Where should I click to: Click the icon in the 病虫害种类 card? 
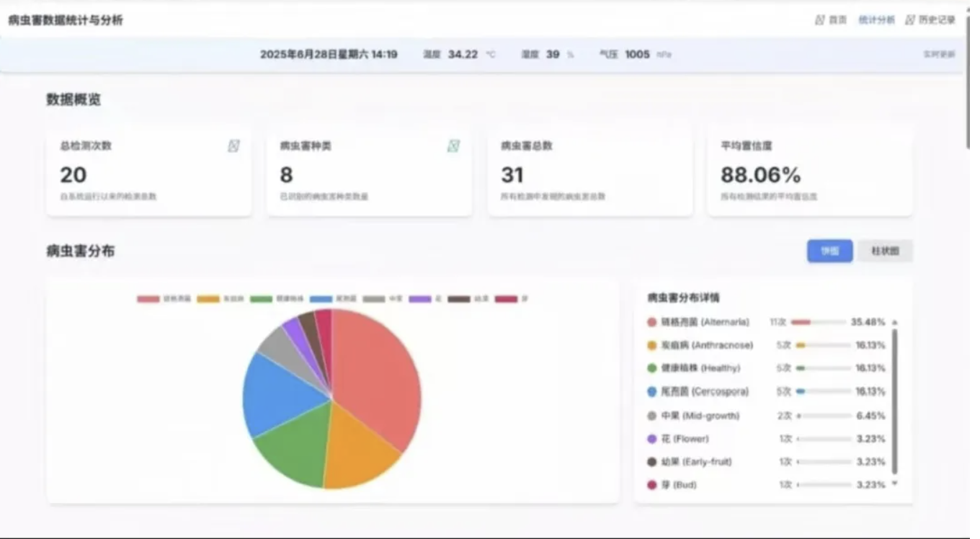[453, 146]
